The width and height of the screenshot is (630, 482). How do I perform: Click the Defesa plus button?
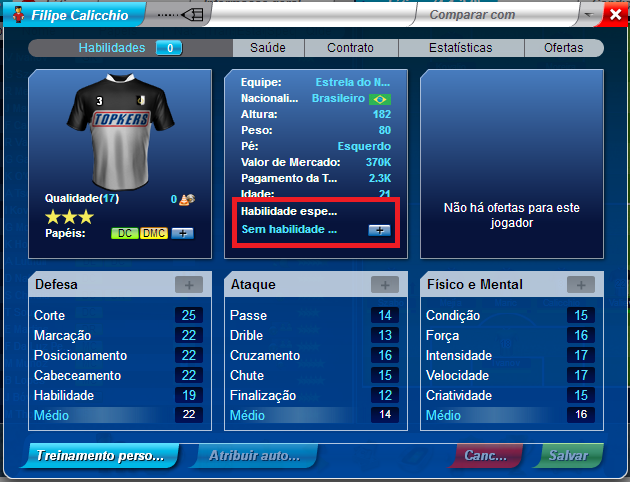tap(189, 285)
